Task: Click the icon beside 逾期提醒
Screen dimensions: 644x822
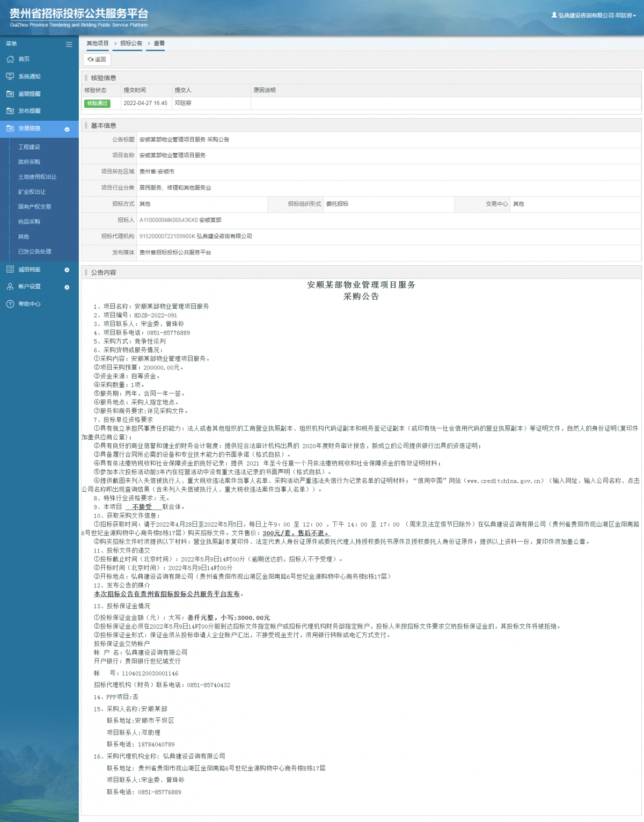Action: (10, 94)
